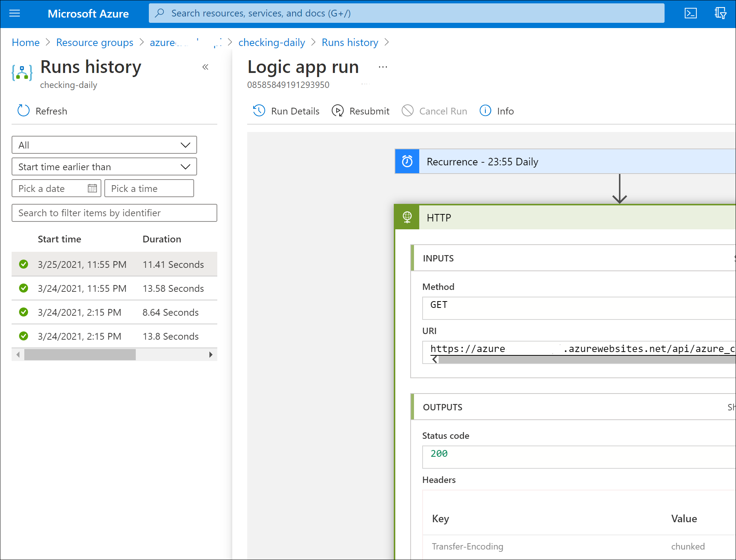736x560 pixels.
Task: Click the Refresh runs button
Action: pyautogui.click(x=42, y=111)
